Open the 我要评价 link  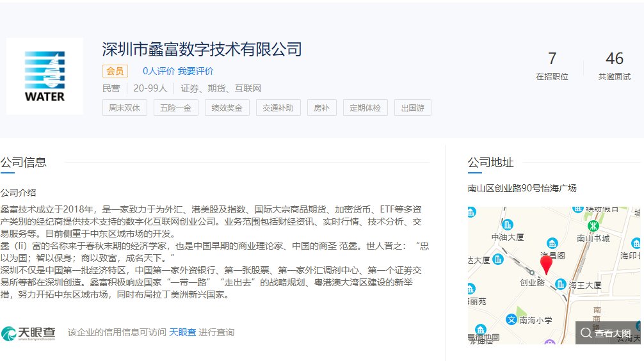[x=195, y=71]
